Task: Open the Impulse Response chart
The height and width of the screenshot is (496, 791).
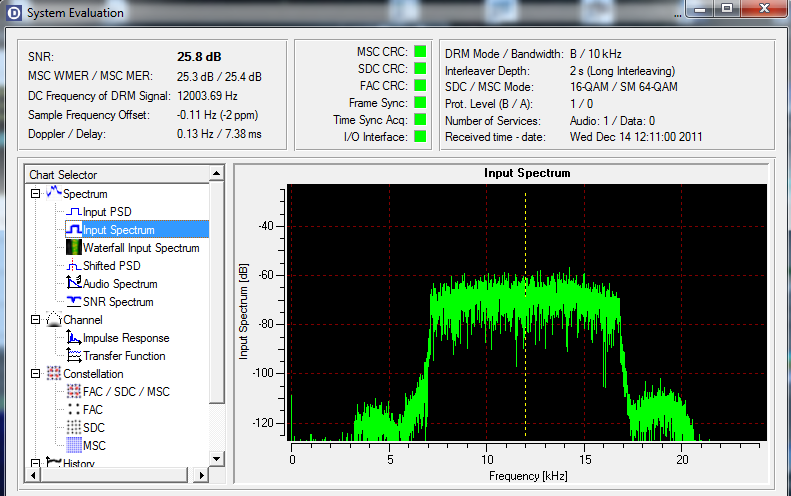Action: click(125, 338)
